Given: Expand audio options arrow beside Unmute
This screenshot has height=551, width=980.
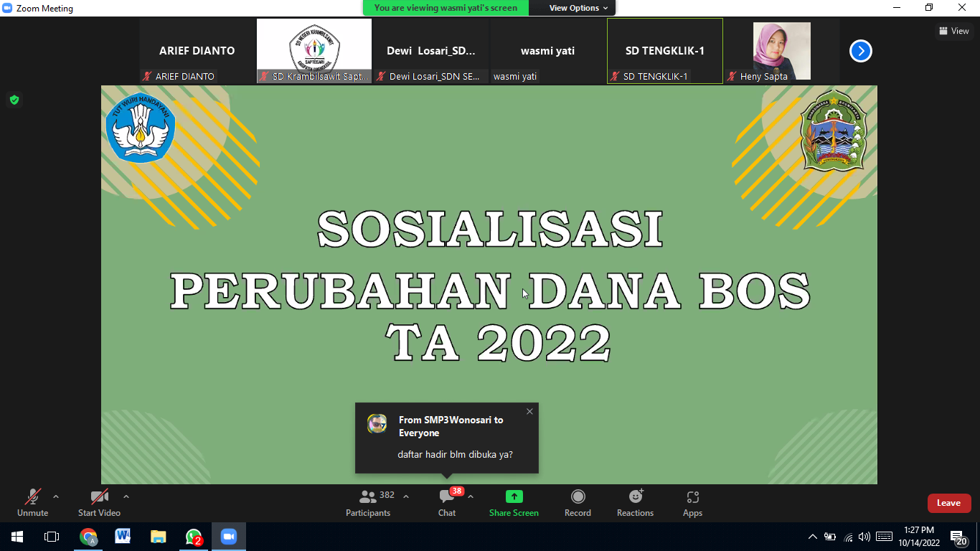Looking at the screenshot, I should coord(56,496).
